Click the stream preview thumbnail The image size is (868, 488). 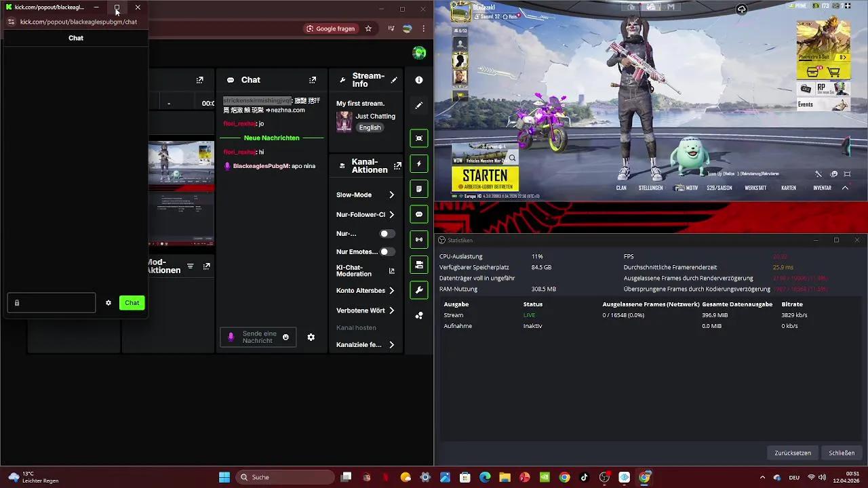coord(181,193)
